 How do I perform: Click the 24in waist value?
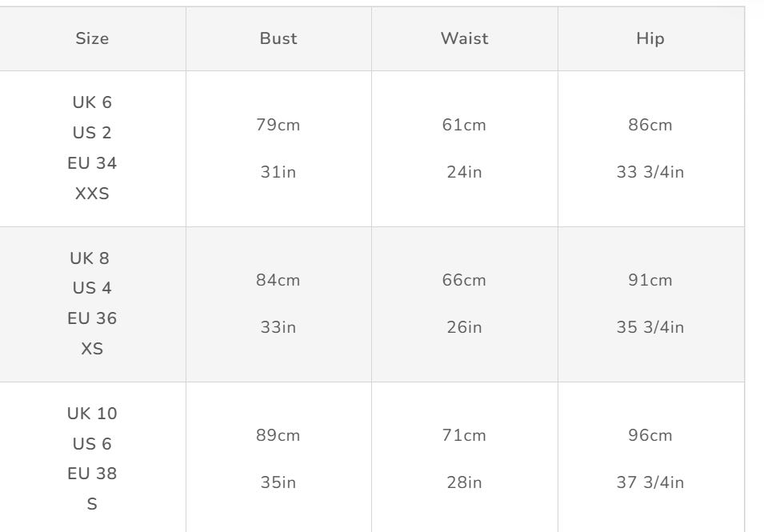pos(464,172)
